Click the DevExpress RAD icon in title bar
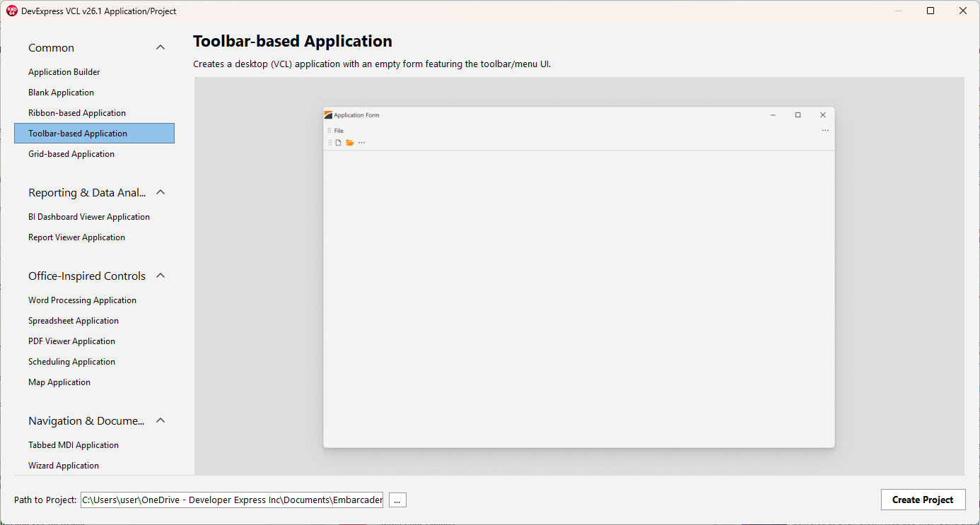The height and width of the screenshot is (525, 980). [x=12, y=11]
